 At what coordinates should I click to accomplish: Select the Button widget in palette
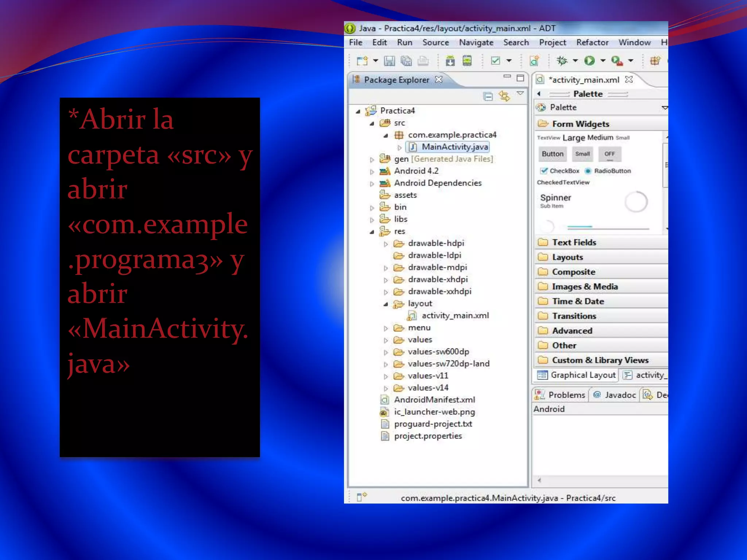click(552, 154)
